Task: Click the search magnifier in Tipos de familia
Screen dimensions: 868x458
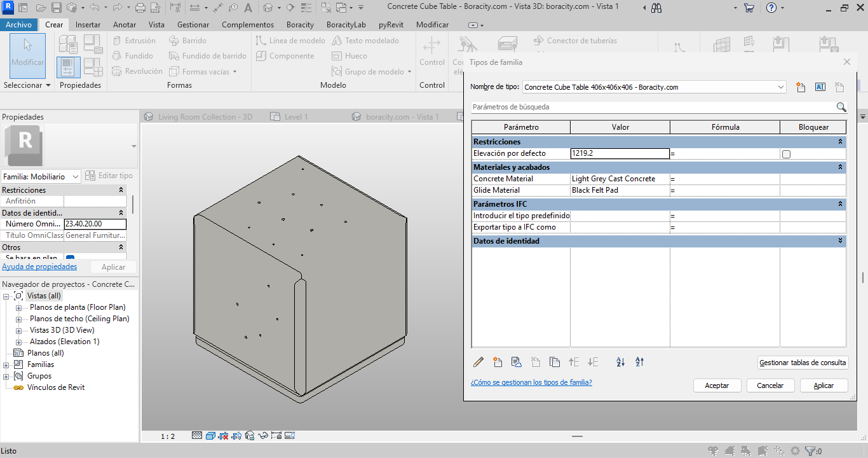Action: coord(841,107)
